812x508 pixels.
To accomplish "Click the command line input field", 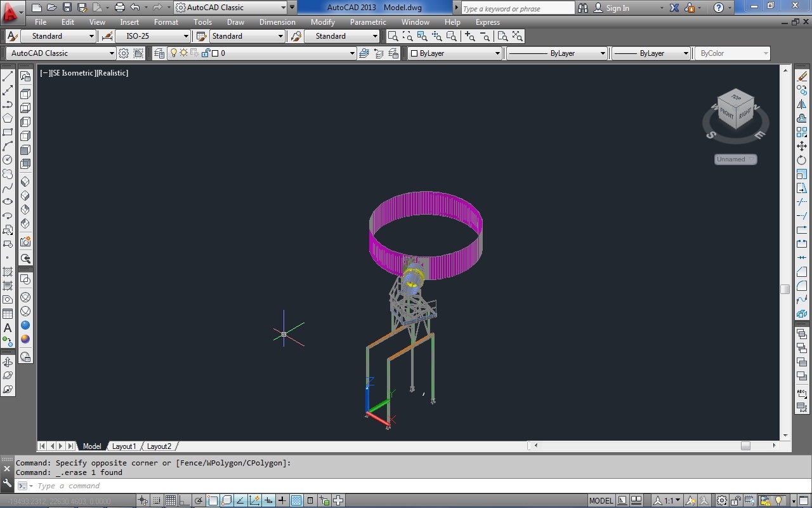I will click(x=406, y=486).
